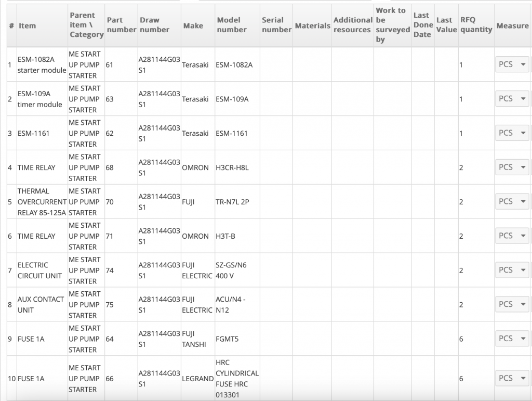Open Measure dropdown for ESM-1082A starter module
The image size is (532, 401).
tap(512, 64)
